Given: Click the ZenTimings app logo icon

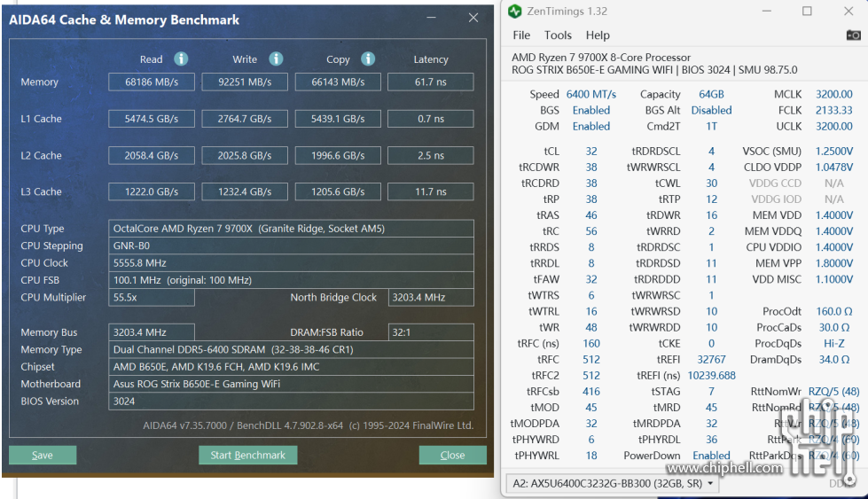Looking at the screenshot, I should tap(515, 11).
